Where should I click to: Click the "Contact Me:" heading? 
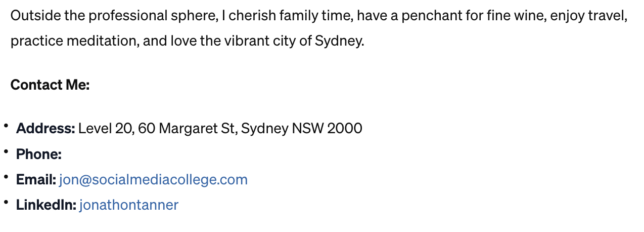50,85
